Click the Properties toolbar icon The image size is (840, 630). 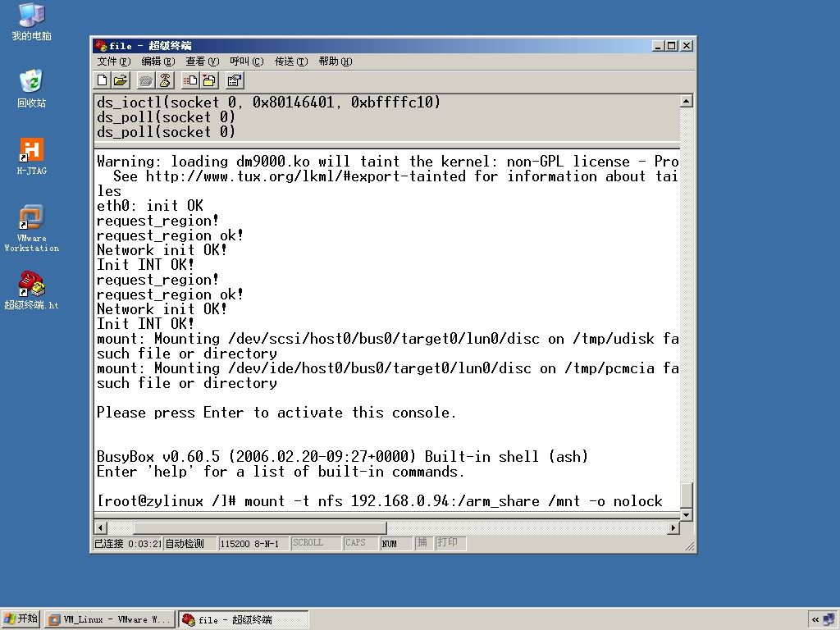coord(235,80)
